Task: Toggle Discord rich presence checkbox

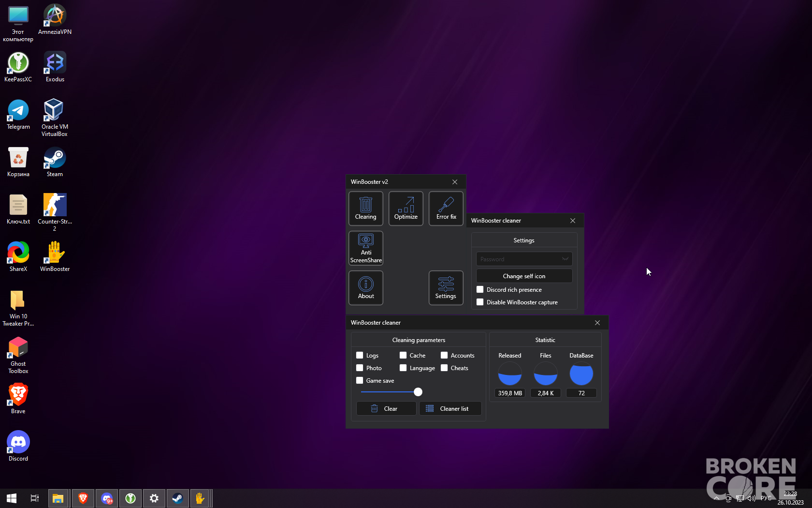Action: tap(480, 289)
